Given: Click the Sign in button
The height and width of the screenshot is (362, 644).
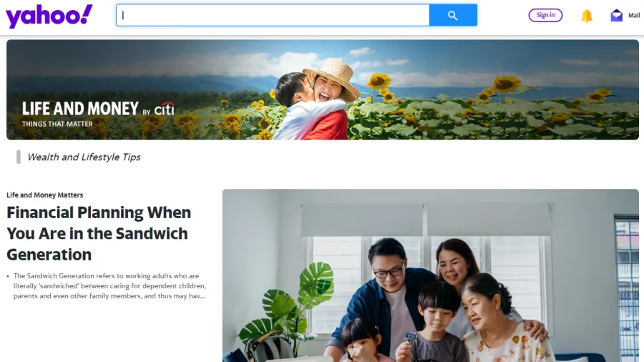Looking at the screenshot, I should [x=545, y=15].
